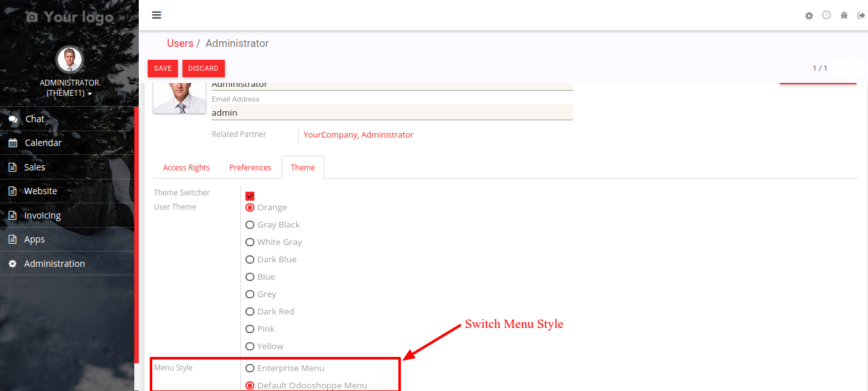Open the debug bug icon
This screenshot has height=391, width=868.
(x=844, y=15)
